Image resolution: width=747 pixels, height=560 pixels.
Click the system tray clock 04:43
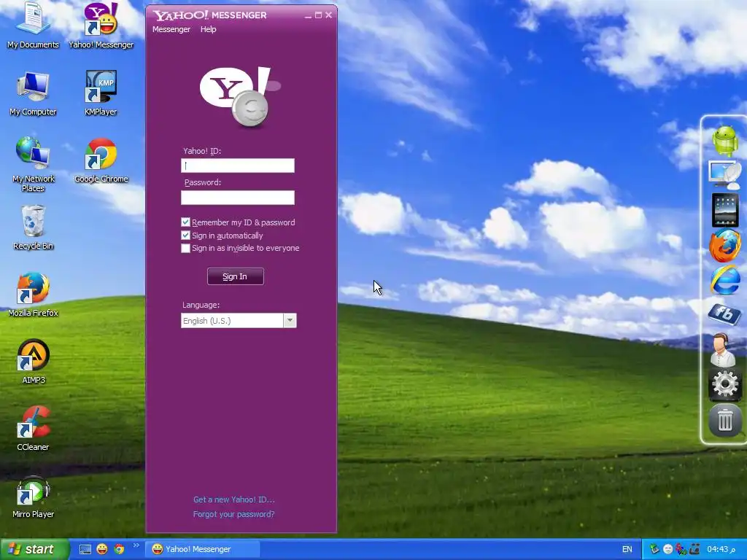721,550
